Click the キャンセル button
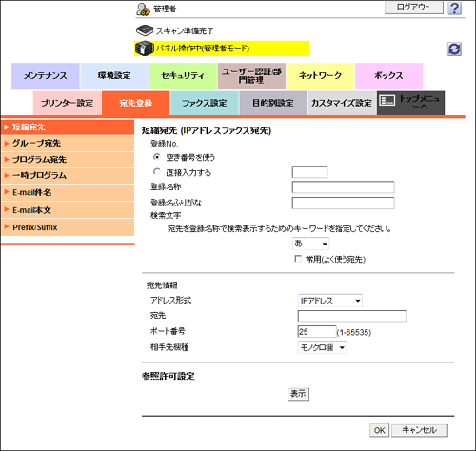The height and width of the screenshot is (451, 476). click(x=420, y=430)
